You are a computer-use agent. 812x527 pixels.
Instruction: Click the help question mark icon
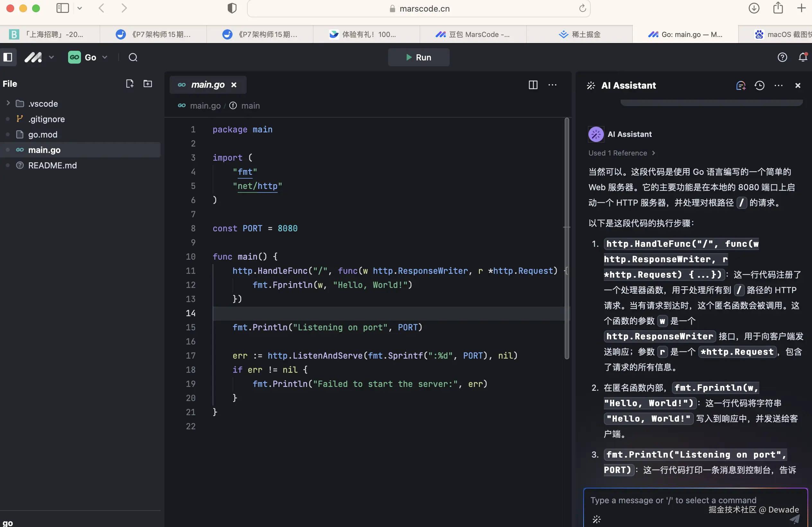point(782,57)
